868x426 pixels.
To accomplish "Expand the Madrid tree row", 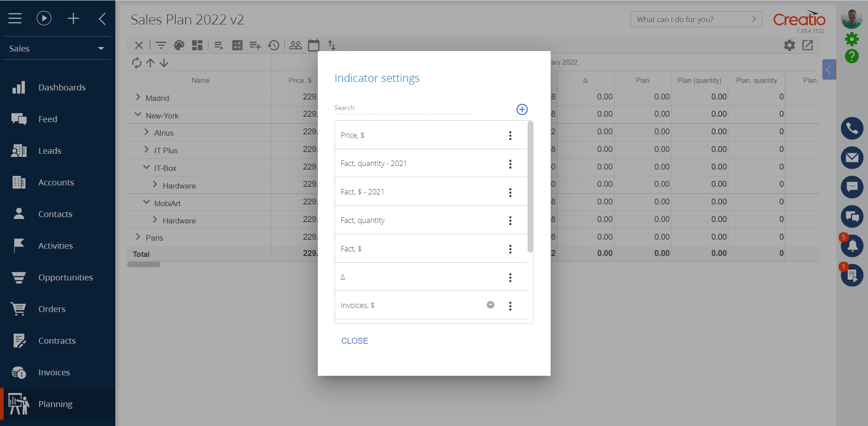I will point(138,97).
